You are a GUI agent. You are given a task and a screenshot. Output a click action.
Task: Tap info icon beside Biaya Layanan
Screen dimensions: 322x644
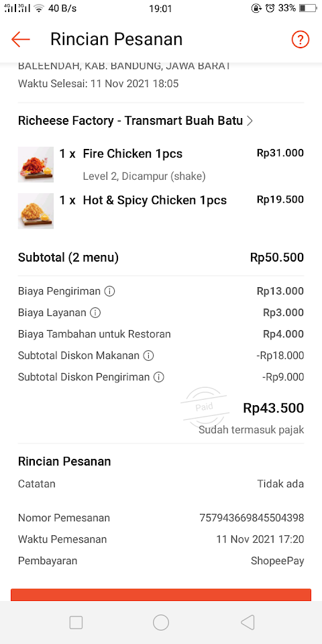click(95, 313)
